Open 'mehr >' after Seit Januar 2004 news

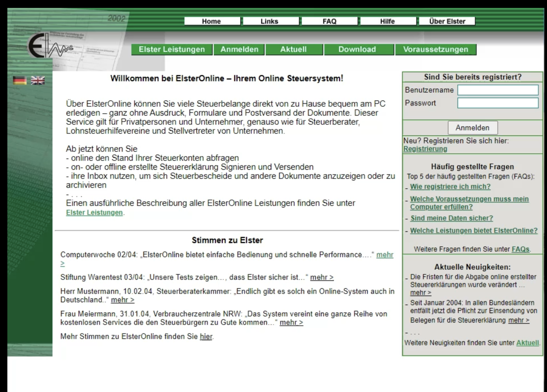(519, 321)
